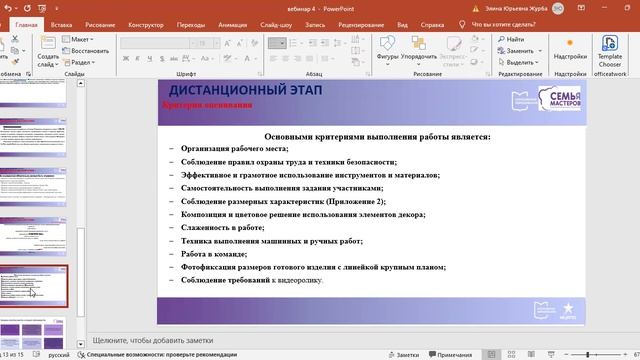Switch to the Переходы tab

click(x=191, y=25)
